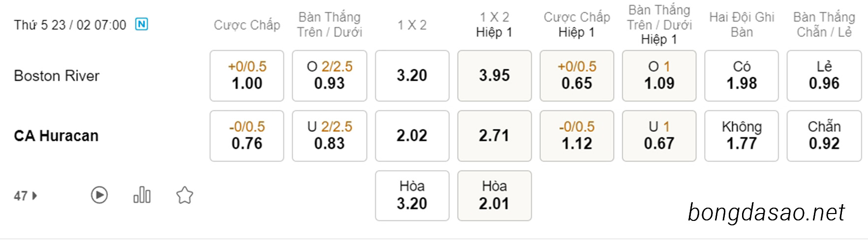Click the live stream play icon
Screen dimensions: 868x247
click(x=99, y=195)
